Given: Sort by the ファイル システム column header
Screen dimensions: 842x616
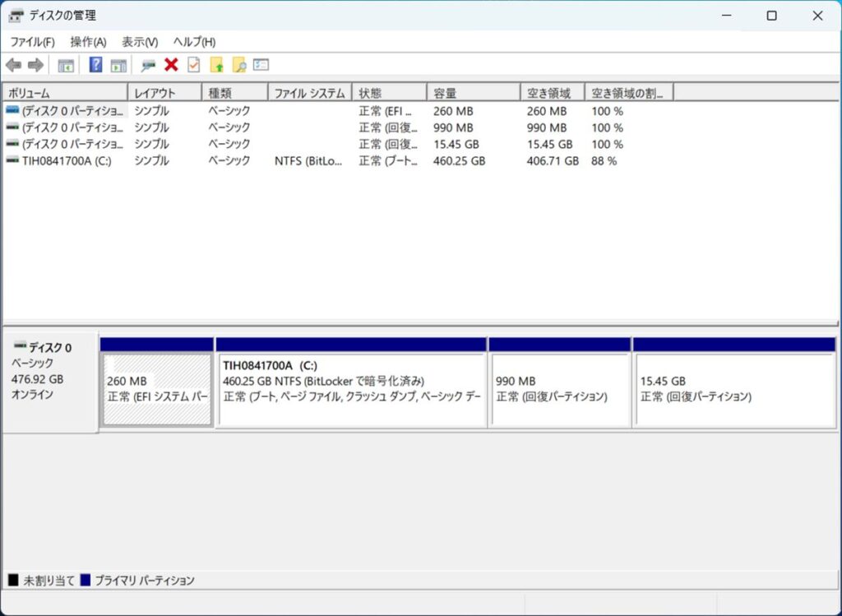Looking at the screenshot, I should (310, 93).
